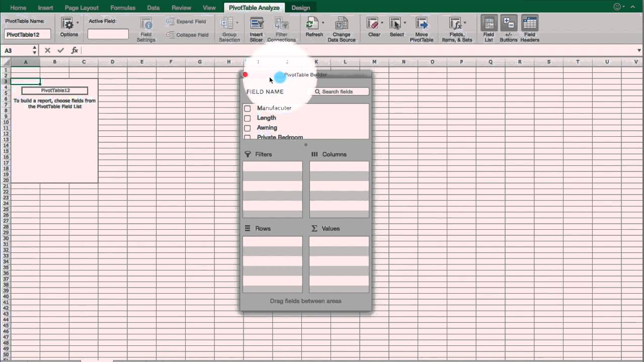Click the FIELD NAME heading
Image resolution: width=644 pixels, height=362 pixels.
coord(265,92)
